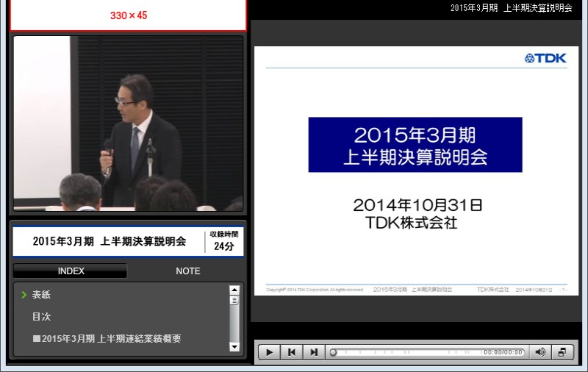Click the green arrow beside 表紙
The image size is (588, 372).
pos(24,295)
